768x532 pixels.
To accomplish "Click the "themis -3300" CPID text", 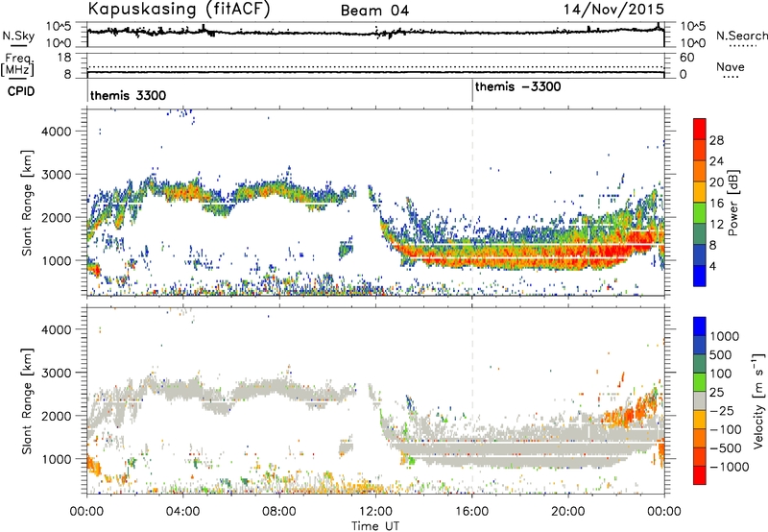I will click(x=517, y=86).
